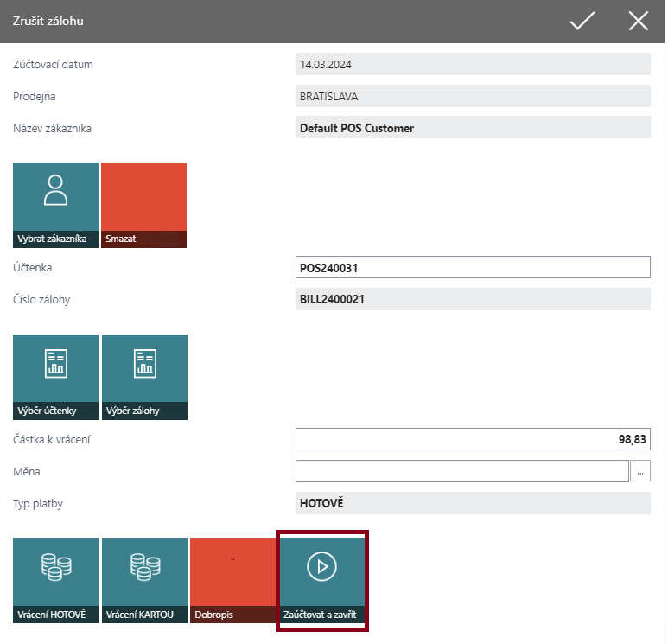Open the Měna lookup ellipsis button

coord(640,471)
